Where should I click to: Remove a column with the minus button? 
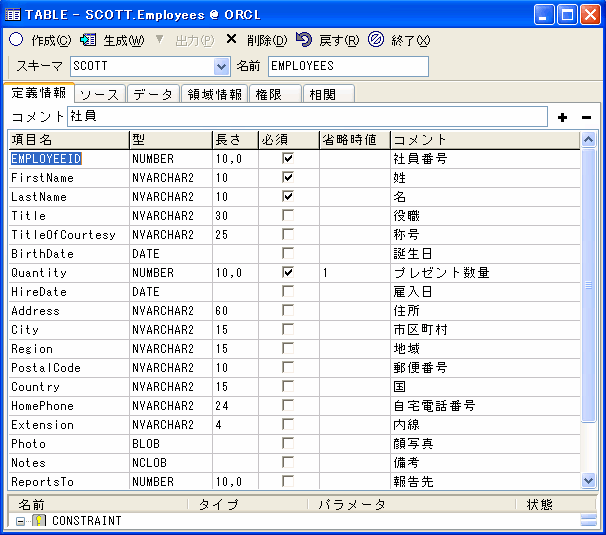coord(586,117)
